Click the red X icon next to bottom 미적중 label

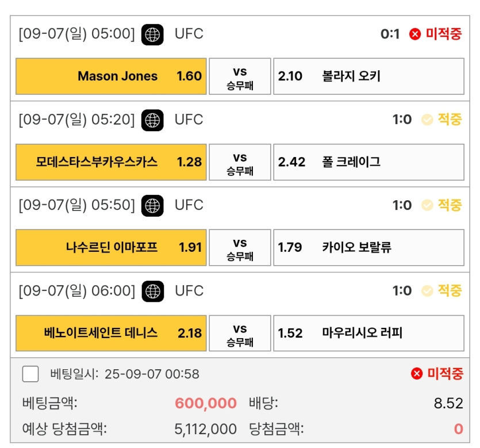pyautogui.click(x=418, y=374)
